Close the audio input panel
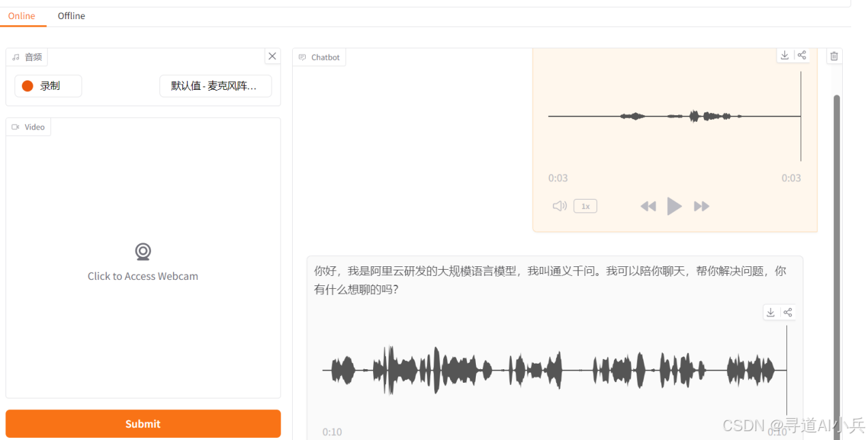868x440 pixels. pyautogui.click(x=272, y=56)
